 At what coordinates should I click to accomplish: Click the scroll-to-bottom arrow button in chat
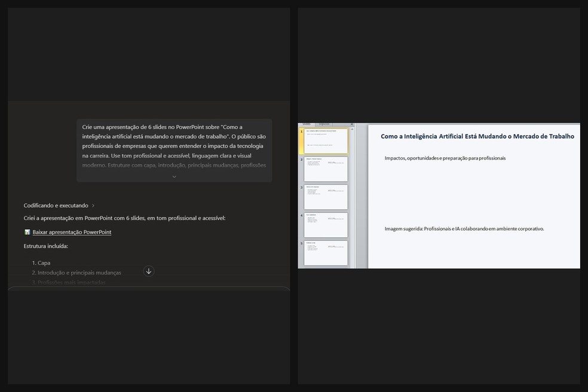tap(149, 271)
